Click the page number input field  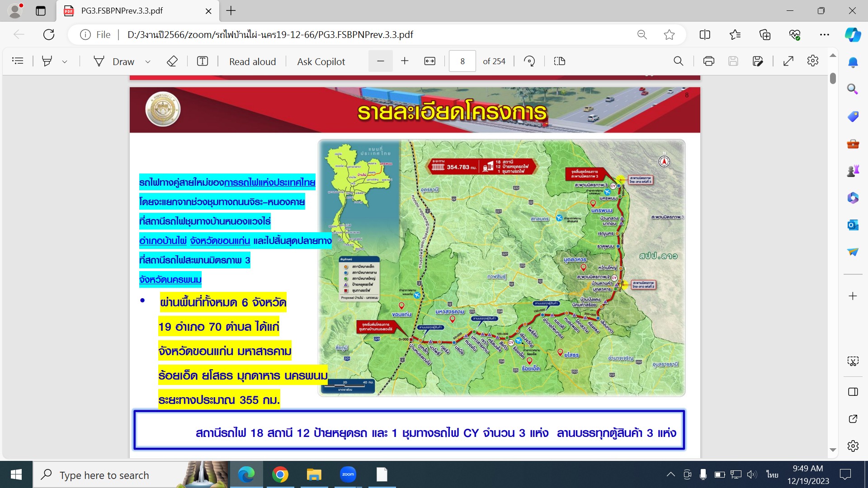(462, 61)
